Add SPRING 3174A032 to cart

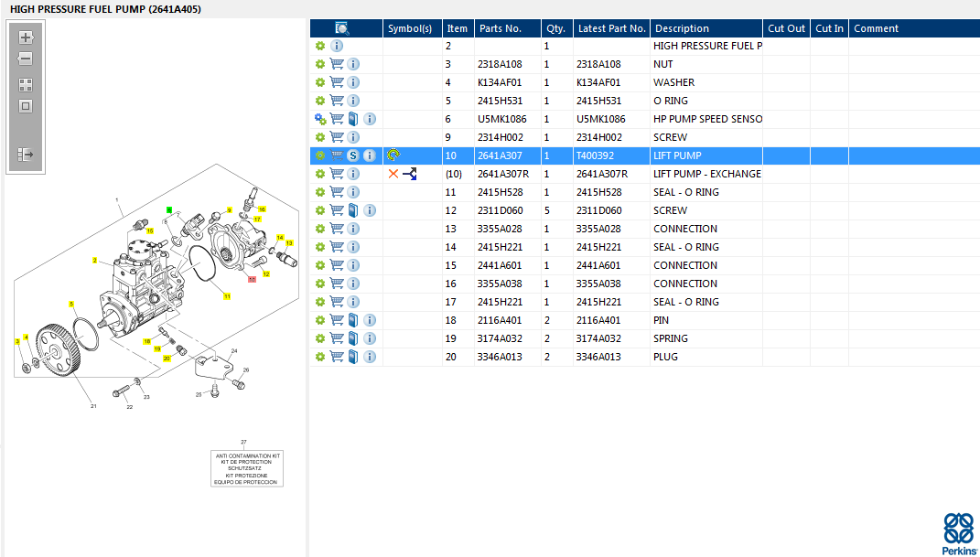tap(337, 338)
